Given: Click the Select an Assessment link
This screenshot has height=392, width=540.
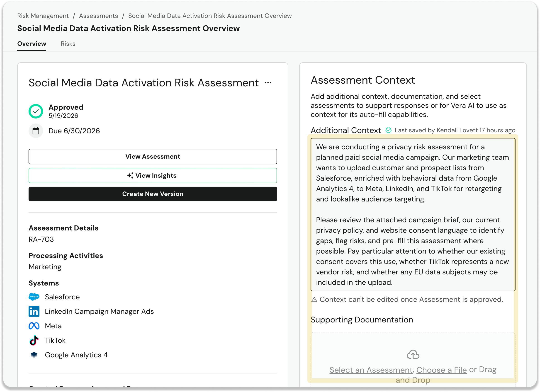Looking at the screenshot, I should pos(371,370).
